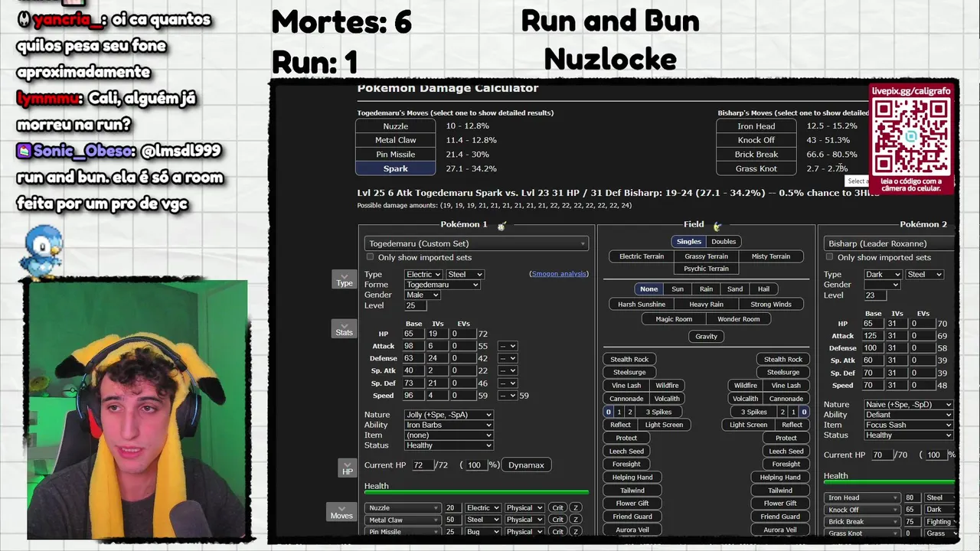Set weather to Rain
980x551 pixels.
pyautogui.click(x=706, y=289)
